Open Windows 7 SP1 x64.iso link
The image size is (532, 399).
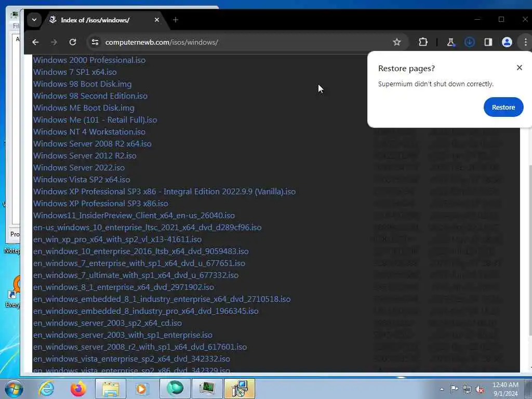coord(75,72)
